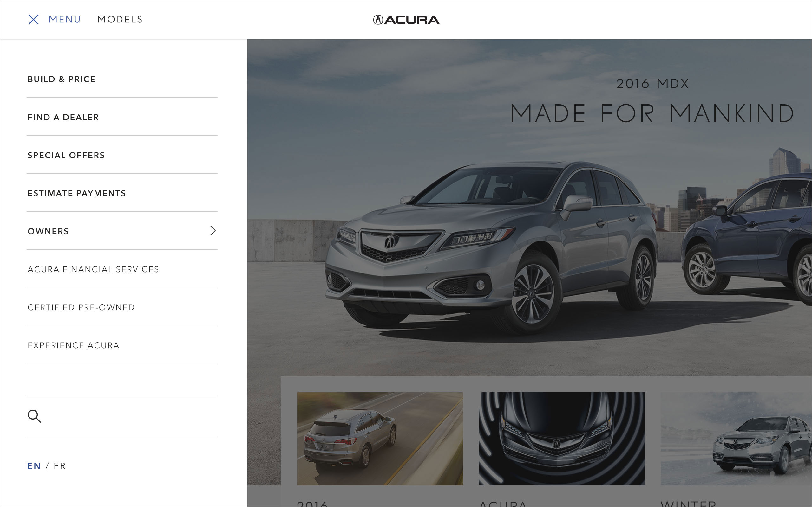This screenshot has width=812, height=507.
Task: Click the MENU label in header
Action: [x=65, y=19]
